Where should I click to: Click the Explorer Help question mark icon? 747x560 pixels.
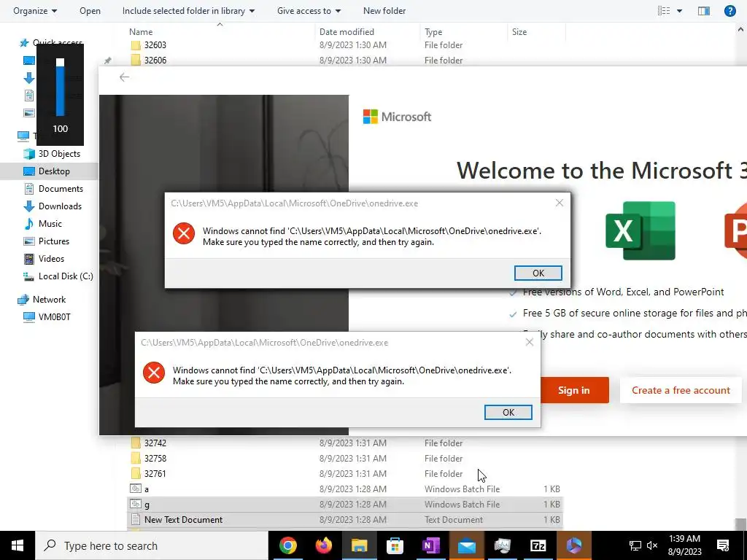coord(729,10)
